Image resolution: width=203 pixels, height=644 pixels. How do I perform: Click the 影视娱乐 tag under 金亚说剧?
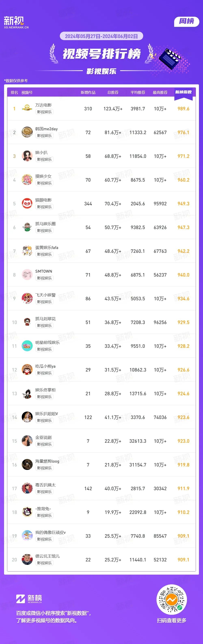(x=44, y=444)
